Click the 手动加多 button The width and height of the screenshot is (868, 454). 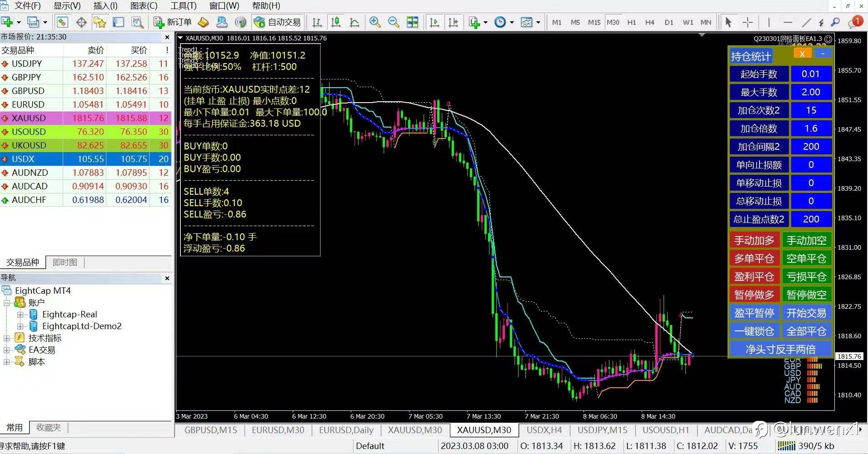754,240
